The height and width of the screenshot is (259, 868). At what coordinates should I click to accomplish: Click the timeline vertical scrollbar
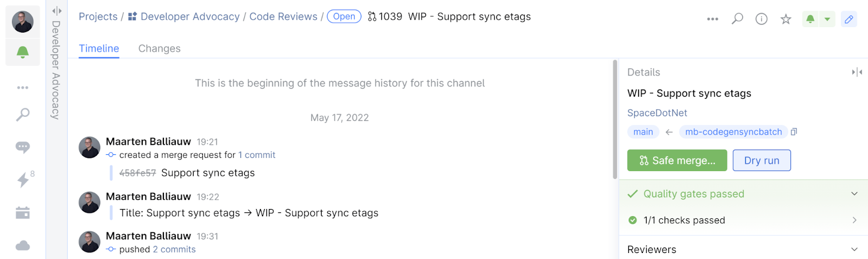pyautogui.click(x=615, y=119)
